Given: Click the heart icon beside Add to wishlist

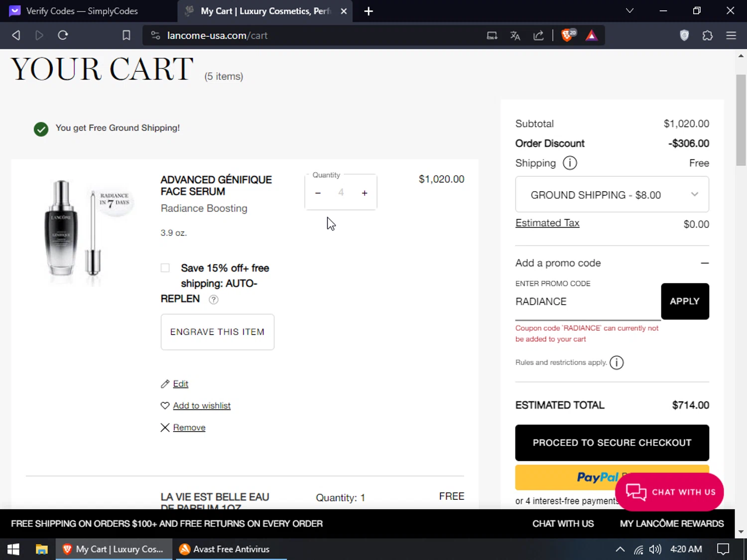Looking at the screenshot, I should pos(165,406).
